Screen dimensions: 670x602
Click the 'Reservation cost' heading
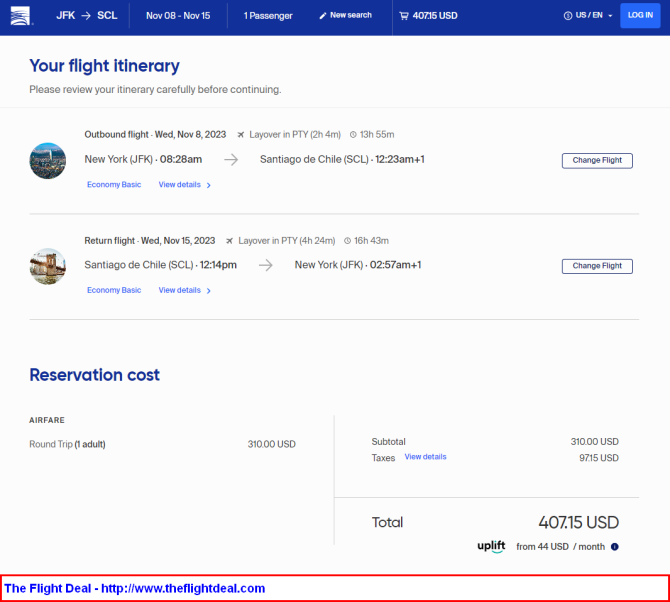pyautogui.click(x=94, y=375)
